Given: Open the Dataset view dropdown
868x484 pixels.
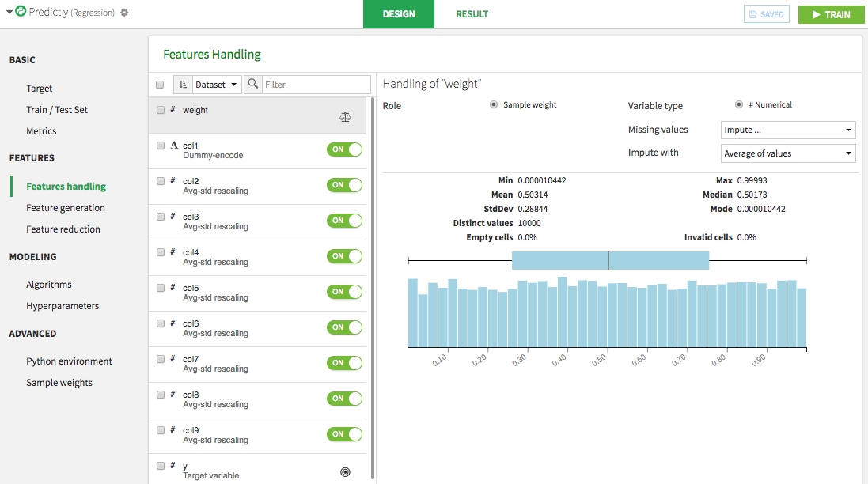Looking at the screenshot, I should click(215, 84).
